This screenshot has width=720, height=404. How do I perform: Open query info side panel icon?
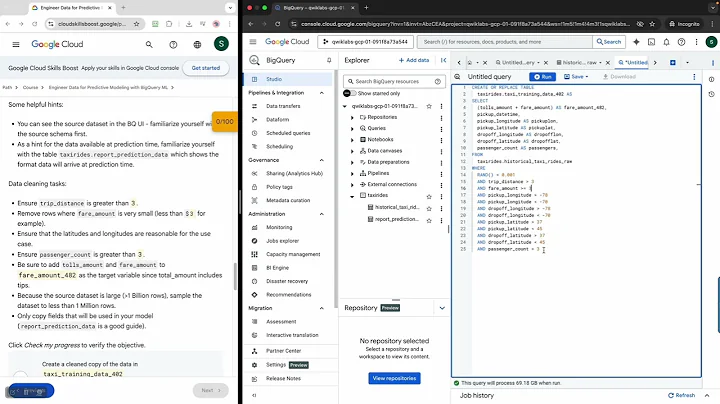[711, 79]
